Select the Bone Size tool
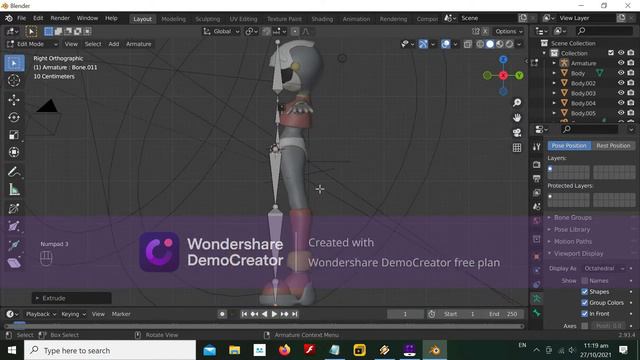640x360 pixels. [x=14, y=226]
